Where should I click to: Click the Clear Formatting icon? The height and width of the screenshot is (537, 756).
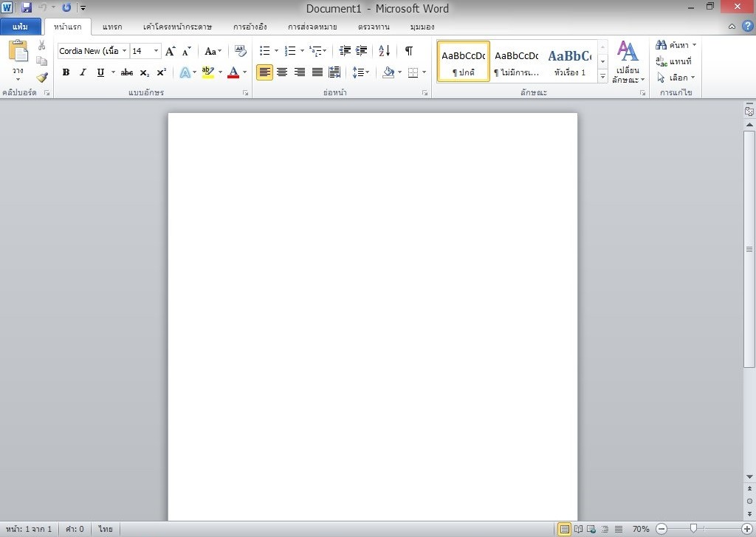[x=240, y=51]
